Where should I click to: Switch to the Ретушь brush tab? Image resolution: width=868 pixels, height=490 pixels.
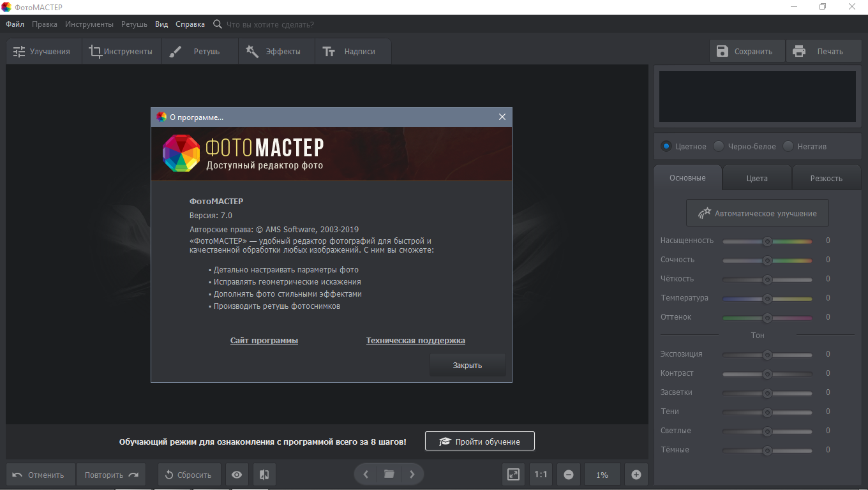pos(200,51)
